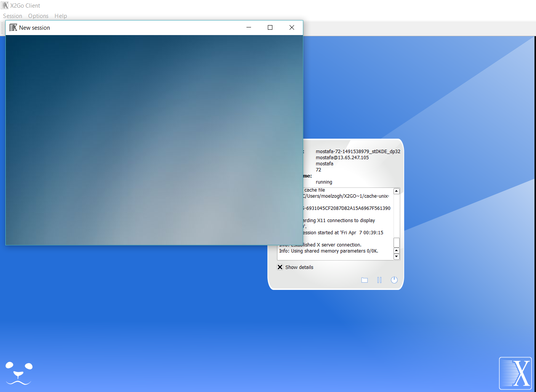The image size is (536, 392).
Task: Toggle the Show details checkbox
Action: pos(280,267)
